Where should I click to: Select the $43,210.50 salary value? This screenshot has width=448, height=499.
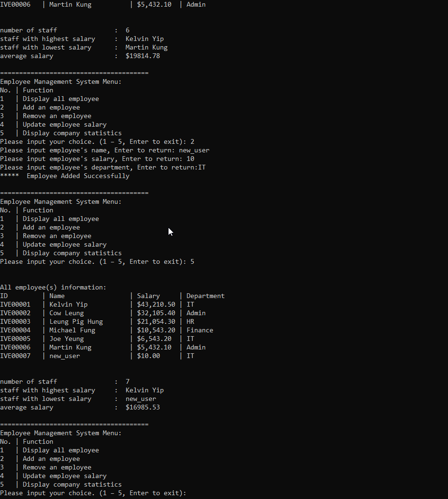(156, 305)
